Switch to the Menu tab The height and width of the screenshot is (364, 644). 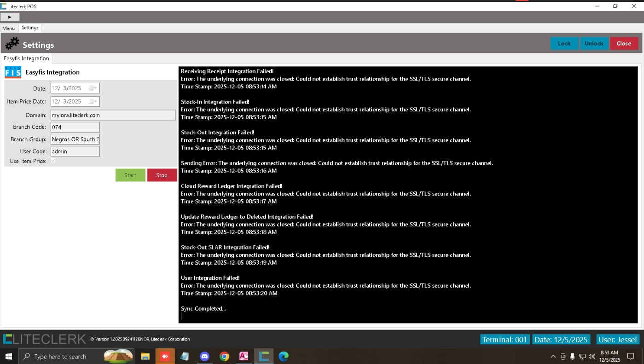click(x=9, y=28)
